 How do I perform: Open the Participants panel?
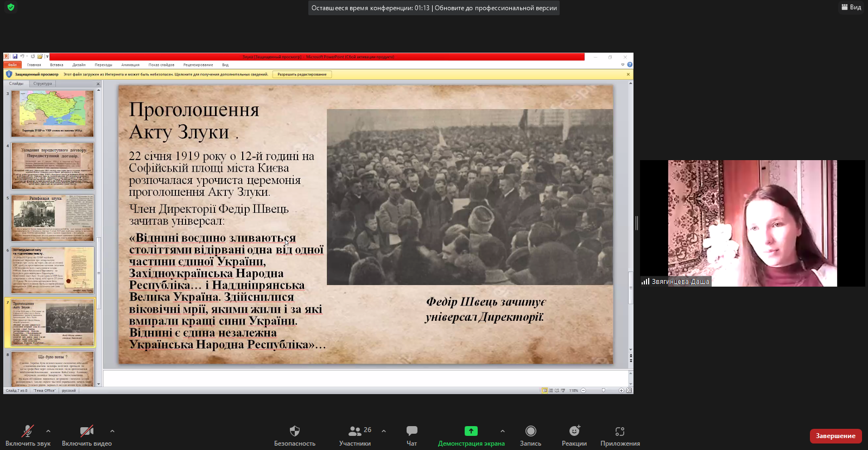point(355,431)
